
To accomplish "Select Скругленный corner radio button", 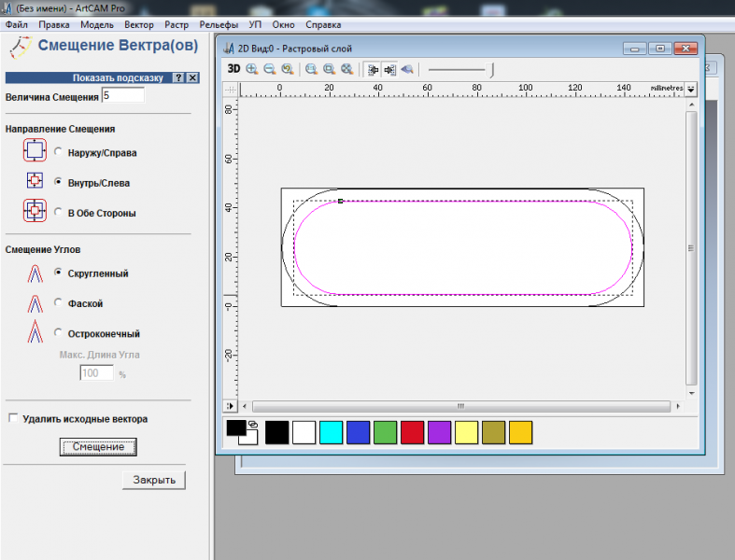I will 58,272.
